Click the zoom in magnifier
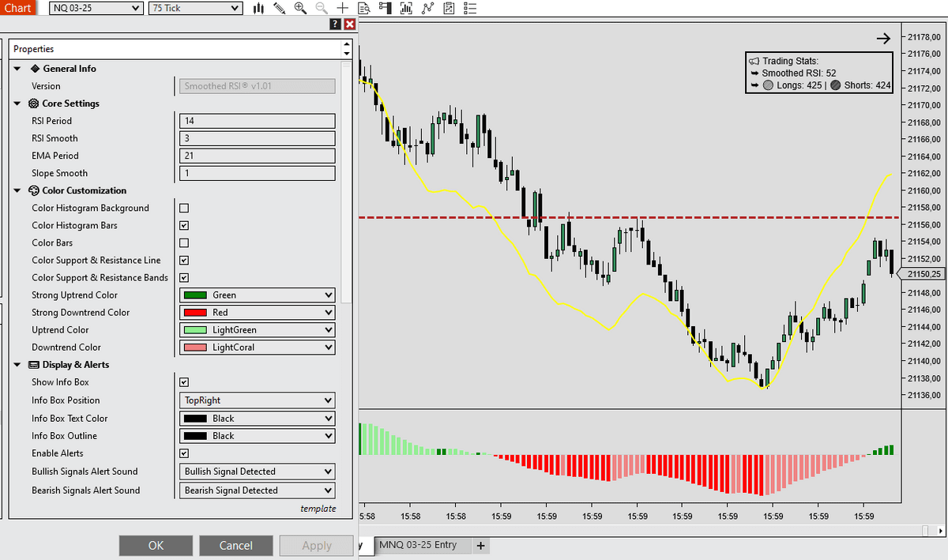Screen dimensions: 948x560 pyautogui.click(x=300, y=8)
